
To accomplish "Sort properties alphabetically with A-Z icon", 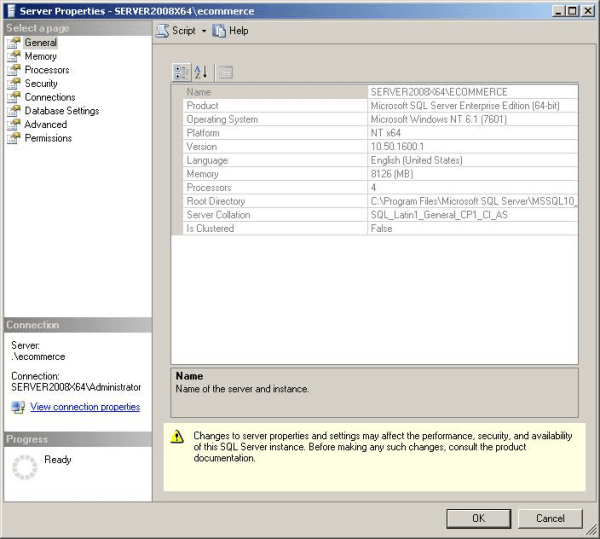I will 201,72.
